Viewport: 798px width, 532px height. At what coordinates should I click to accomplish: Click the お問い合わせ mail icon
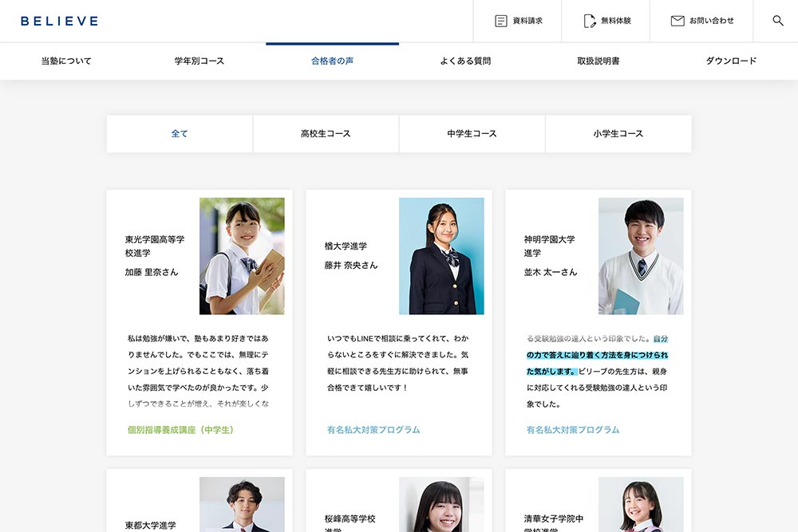pyautogui.click(x=678, y=21)
